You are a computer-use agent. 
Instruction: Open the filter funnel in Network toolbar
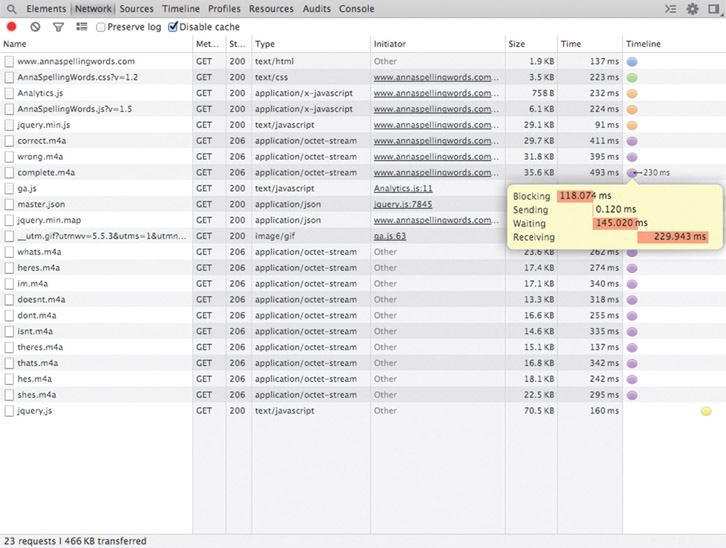[58, 27]
